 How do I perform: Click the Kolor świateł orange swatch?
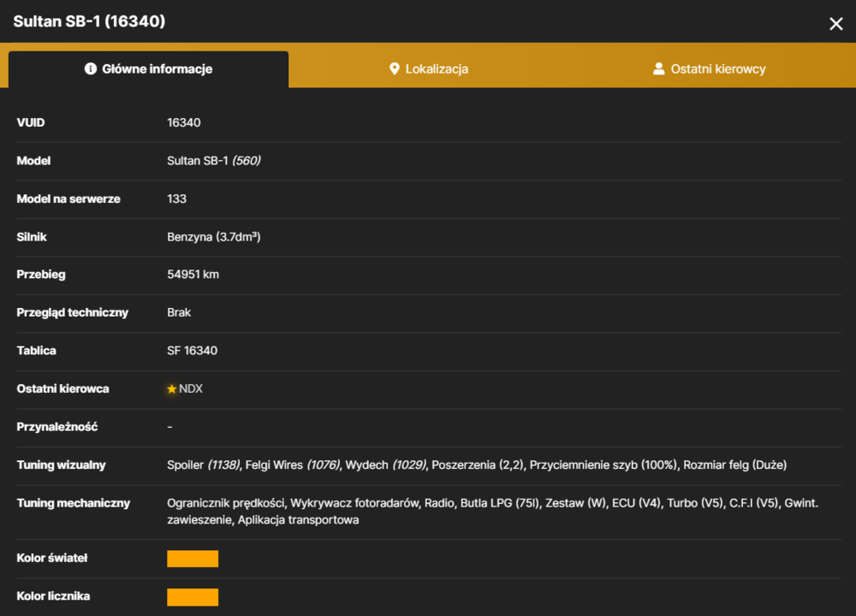point(193,559)
